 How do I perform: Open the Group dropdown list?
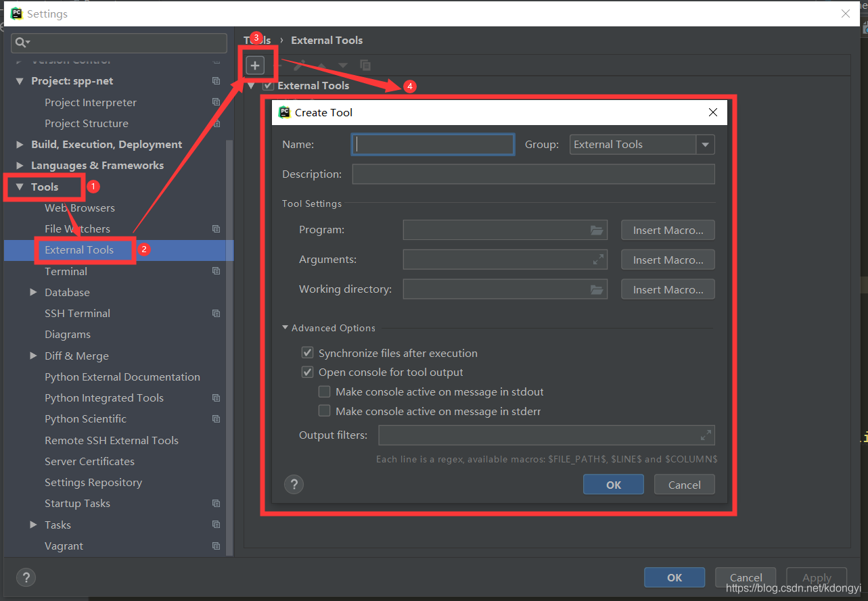point(705,145)
